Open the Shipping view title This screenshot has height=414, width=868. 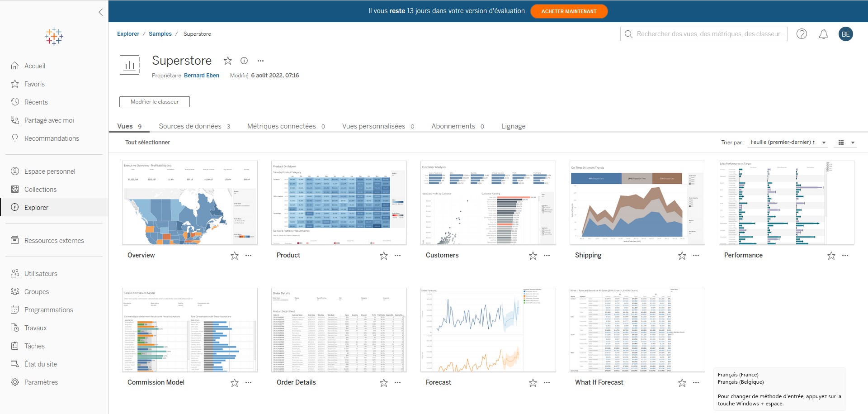588,255
